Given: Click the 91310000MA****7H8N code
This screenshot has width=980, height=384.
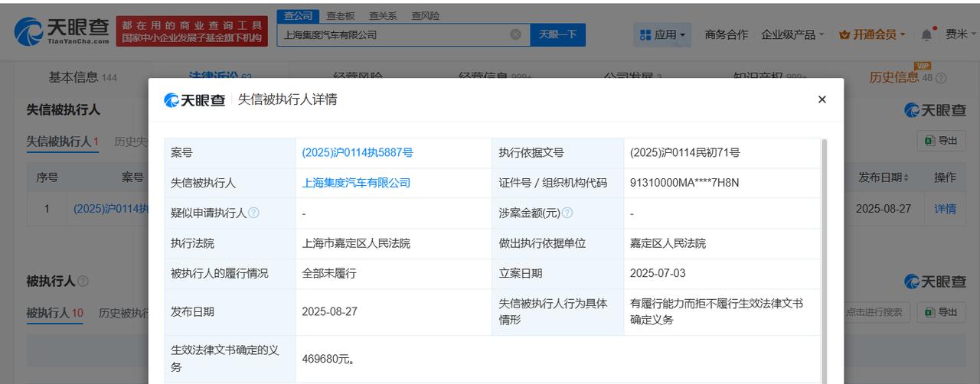Looking at the screenshot, I should pos(684,183).
